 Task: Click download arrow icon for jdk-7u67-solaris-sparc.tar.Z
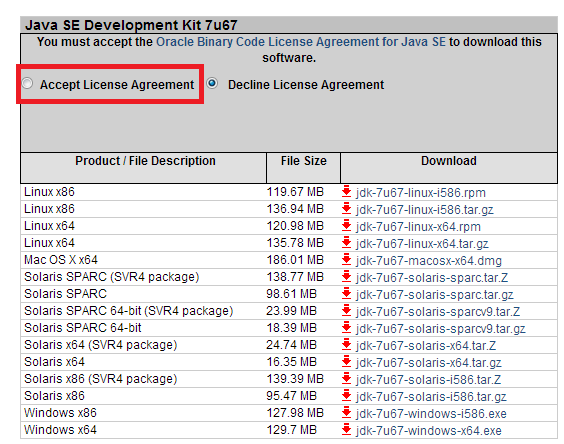pyautogui.click(x=346, y=277)
